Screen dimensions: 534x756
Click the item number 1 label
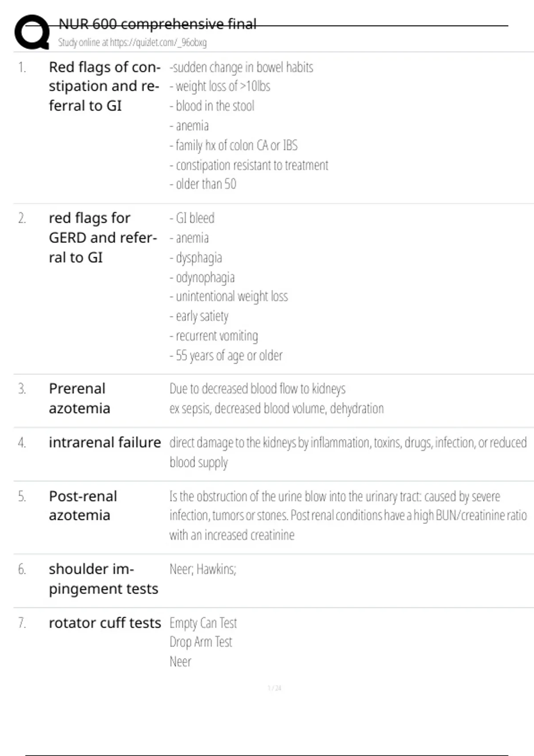[22, 68]
